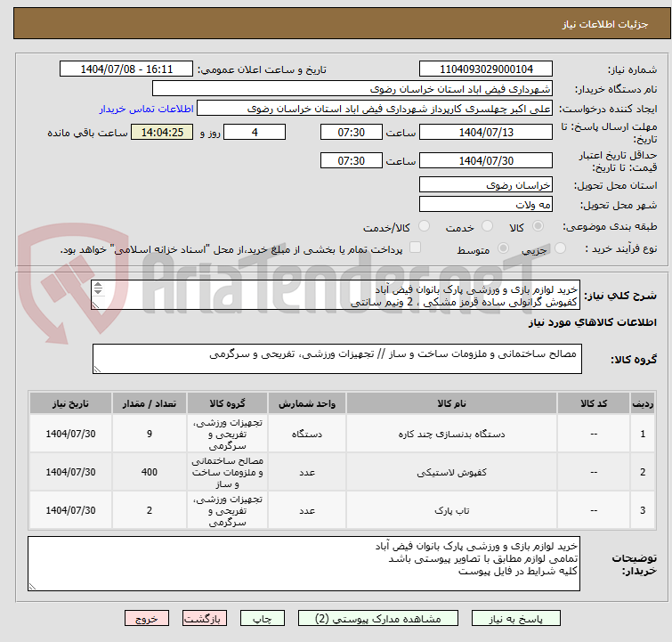The image size is (672, 642).
Task: Click the delivery city field 'مه ولات'
Action: click(x=486, y=205)
